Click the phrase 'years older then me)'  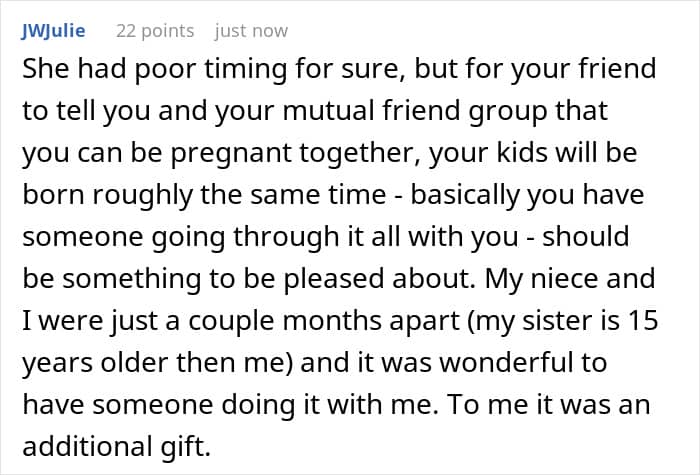coord(158,363)
